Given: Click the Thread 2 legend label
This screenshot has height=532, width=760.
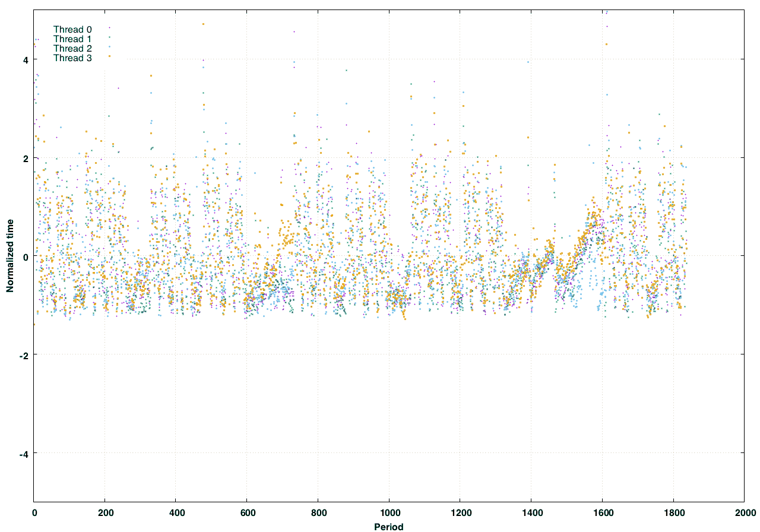Looking at the screenshot, I should pos(72,48).
